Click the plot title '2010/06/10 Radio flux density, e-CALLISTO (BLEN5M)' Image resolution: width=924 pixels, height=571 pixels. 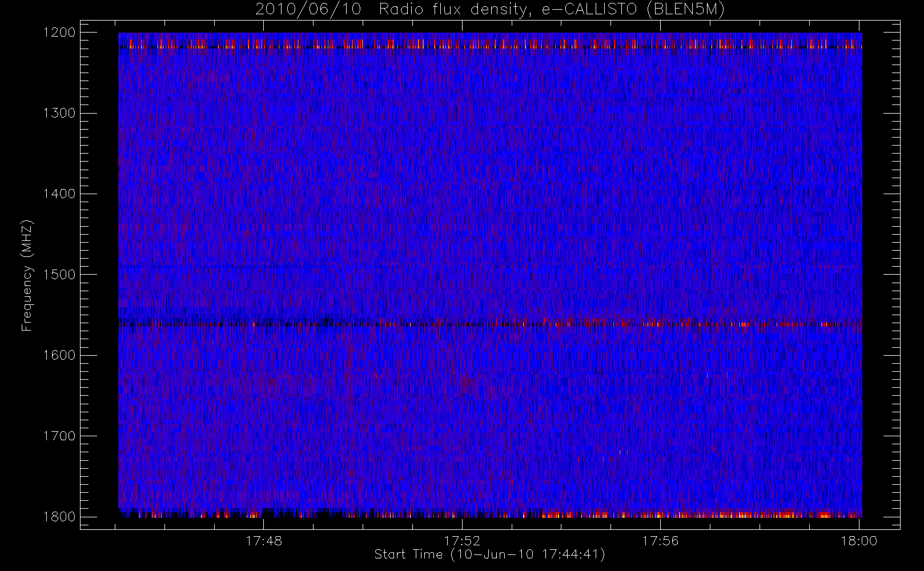(x=490, y=10)
